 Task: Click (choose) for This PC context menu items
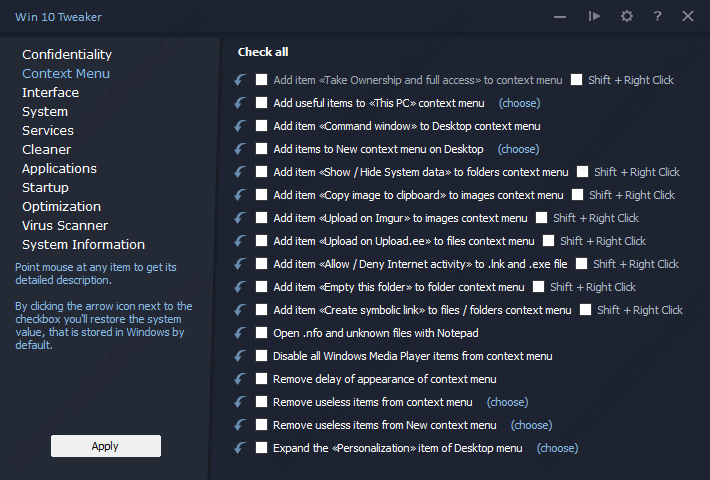[519, 103]
